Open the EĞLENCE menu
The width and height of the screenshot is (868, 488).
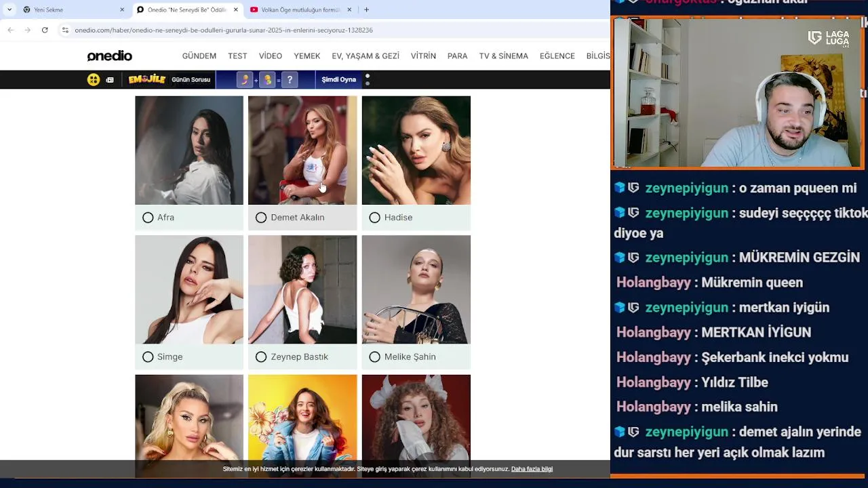tap(557, 56)
